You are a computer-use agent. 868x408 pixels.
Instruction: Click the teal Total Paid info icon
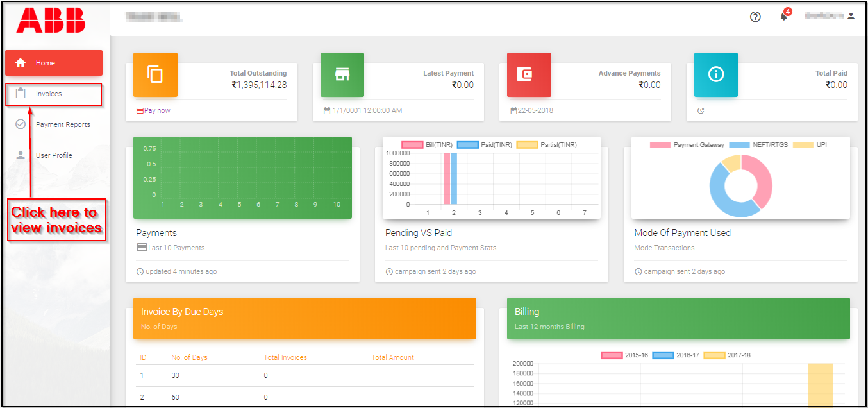point(715,74)
